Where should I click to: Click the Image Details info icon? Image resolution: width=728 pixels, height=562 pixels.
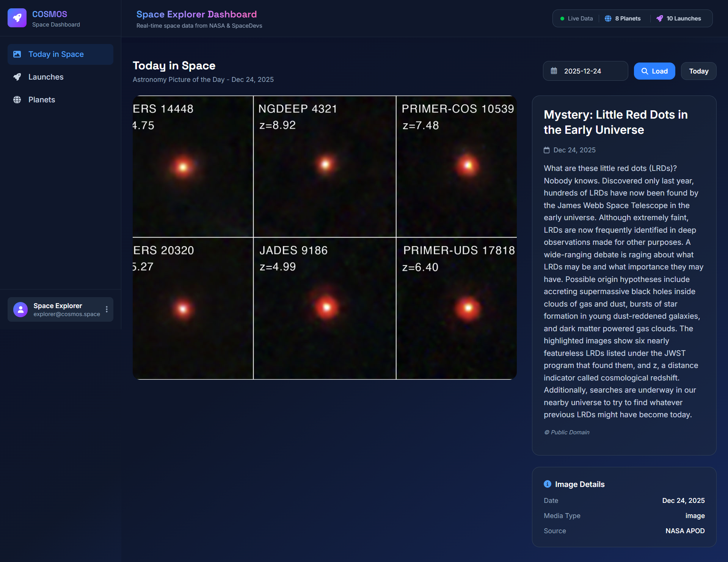pos(548,484)
